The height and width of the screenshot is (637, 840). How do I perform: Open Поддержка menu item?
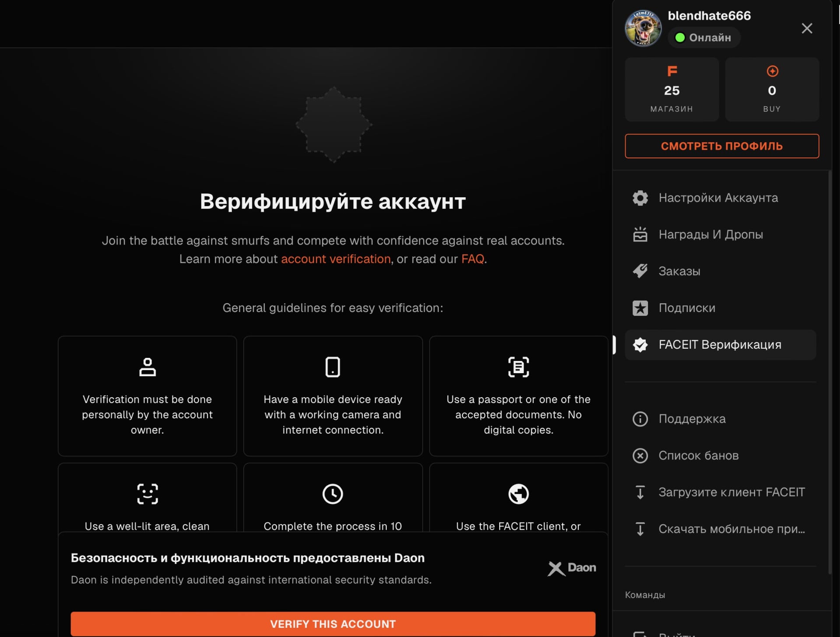coord(721,419)
